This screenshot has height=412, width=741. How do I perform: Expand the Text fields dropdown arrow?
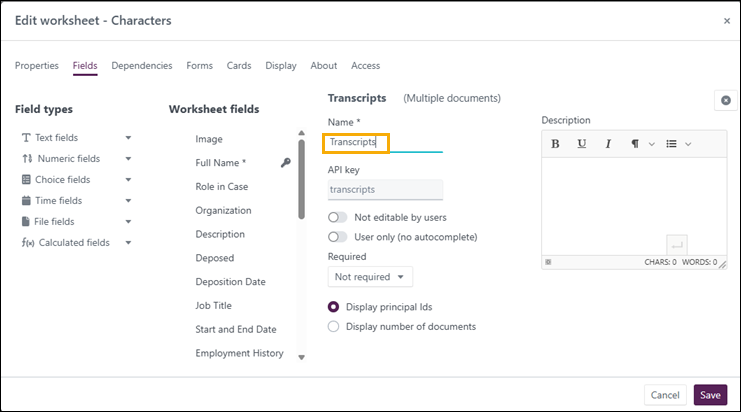[x=128, y=138]
